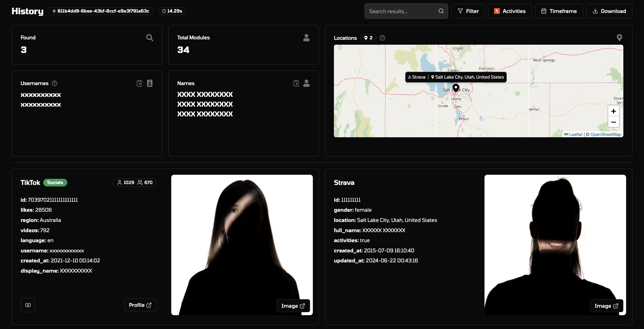Open Locations help question icon
This screenshot has height=329, width=644.
382,38
